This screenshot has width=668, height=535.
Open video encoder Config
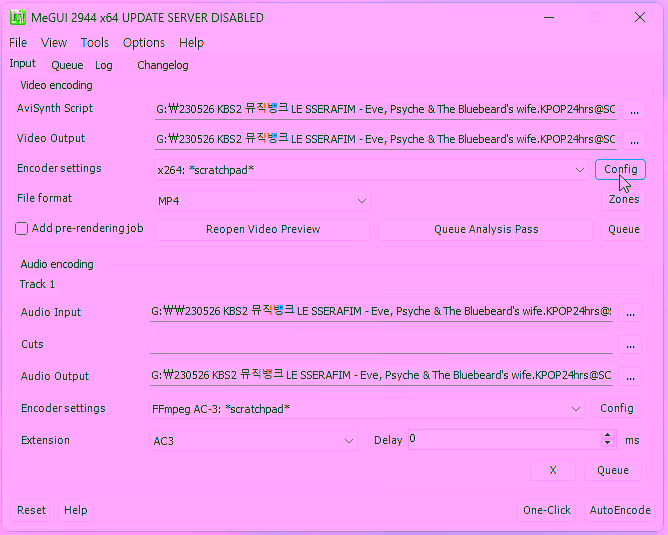pos(620,170)
